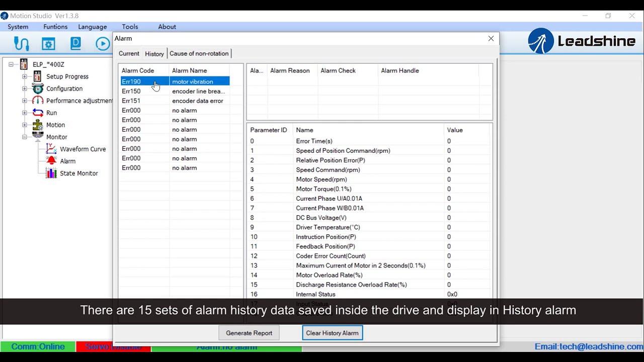Click the parameter settings toolbar icon
The width and height of the screenshot is (644, 362).
coord(48,44)
